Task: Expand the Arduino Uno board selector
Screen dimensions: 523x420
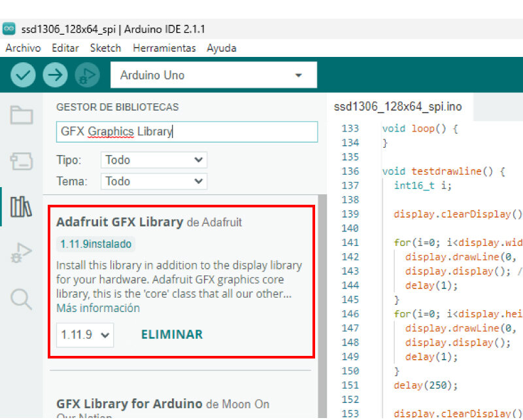Action: pos(213,75)
